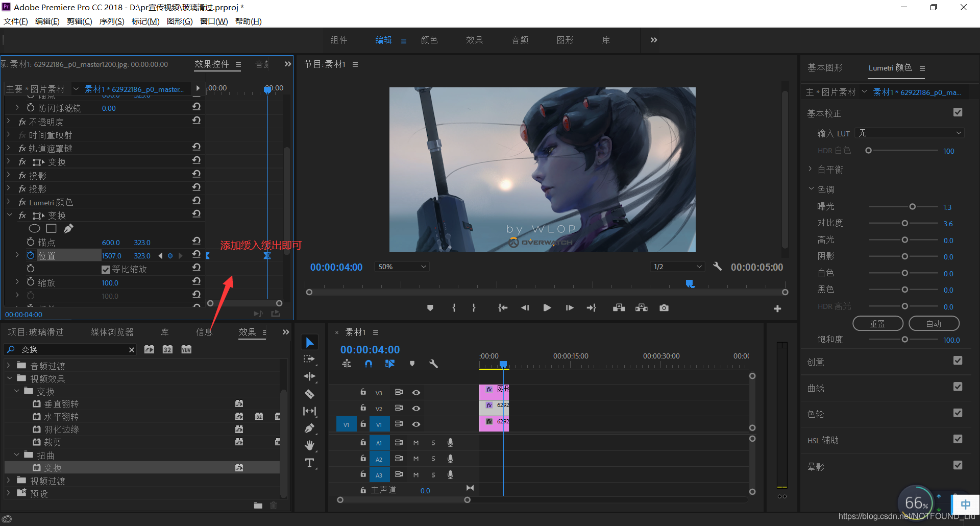
Task: Play the program monitor
Action: 547,308
